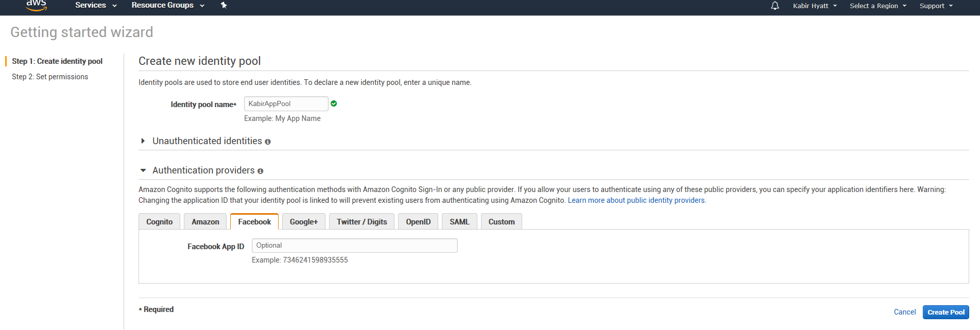Image resolution: width=980 pixels, height=330 pixels.
Task: Open the Resource Groups menu
Action: pyautogui.click(x=168, y=5)
